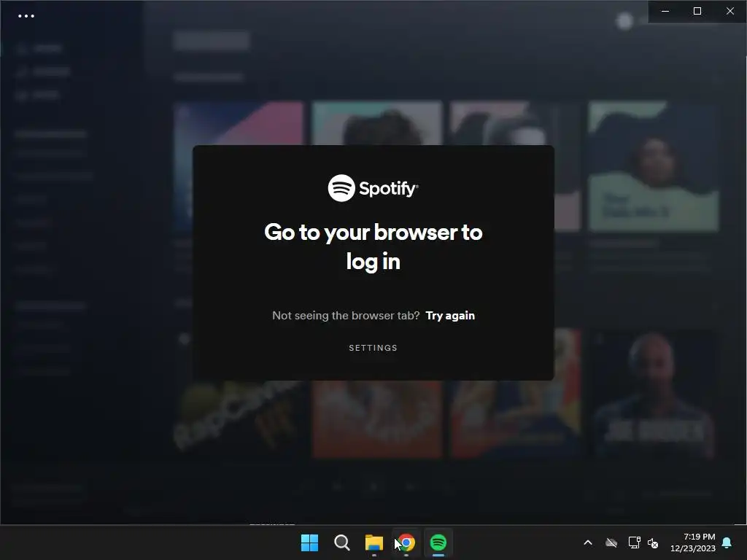Viewport: 747px width, 560px height.
Task: Open Windows Start menu
Action: 309,542
